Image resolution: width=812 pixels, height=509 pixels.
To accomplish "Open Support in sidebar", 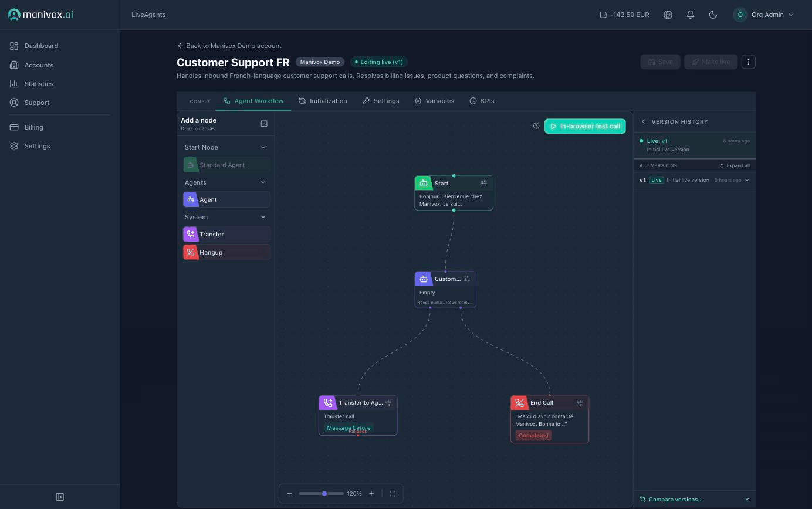I will (x=60, y=103).
